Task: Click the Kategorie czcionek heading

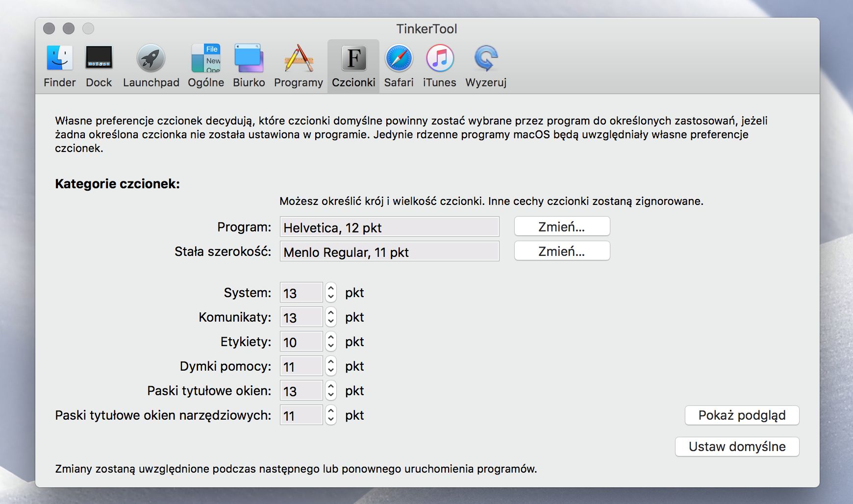Action: click(117, 184)
